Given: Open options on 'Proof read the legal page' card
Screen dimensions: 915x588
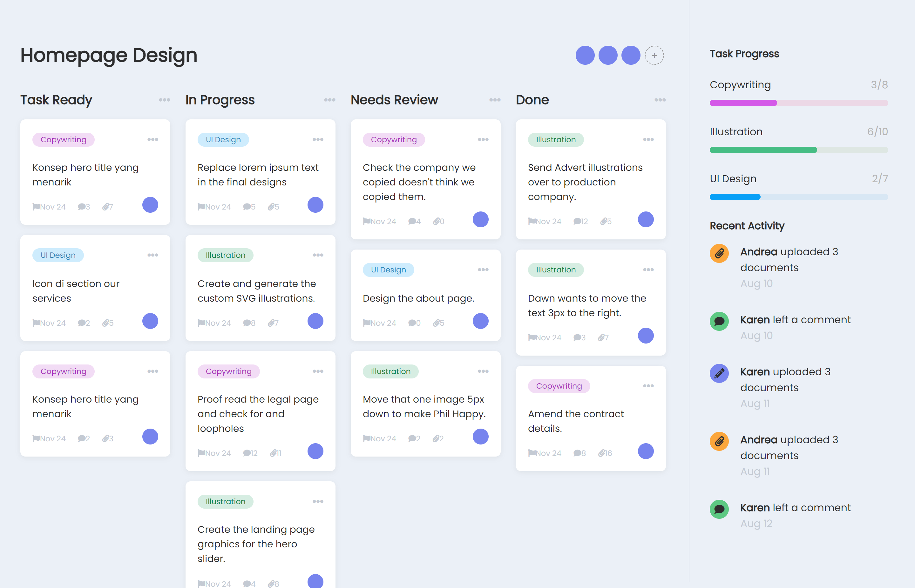Looking at the screenshot, I should [x=318, y=371].
